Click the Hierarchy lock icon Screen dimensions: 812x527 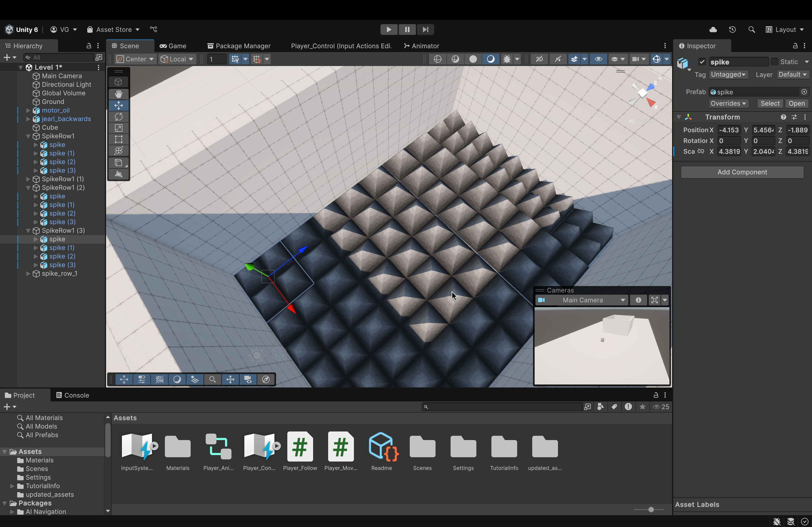[89, 46]
